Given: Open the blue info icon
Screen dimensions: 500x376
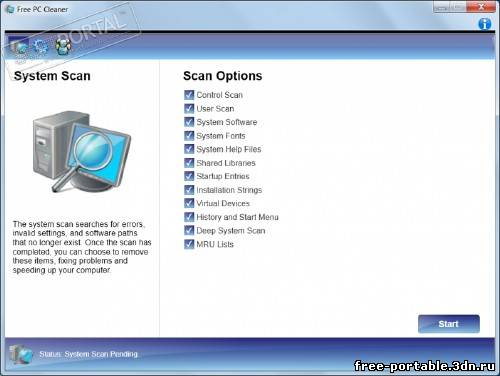Looking at the screenshot, I should point(484,24).
